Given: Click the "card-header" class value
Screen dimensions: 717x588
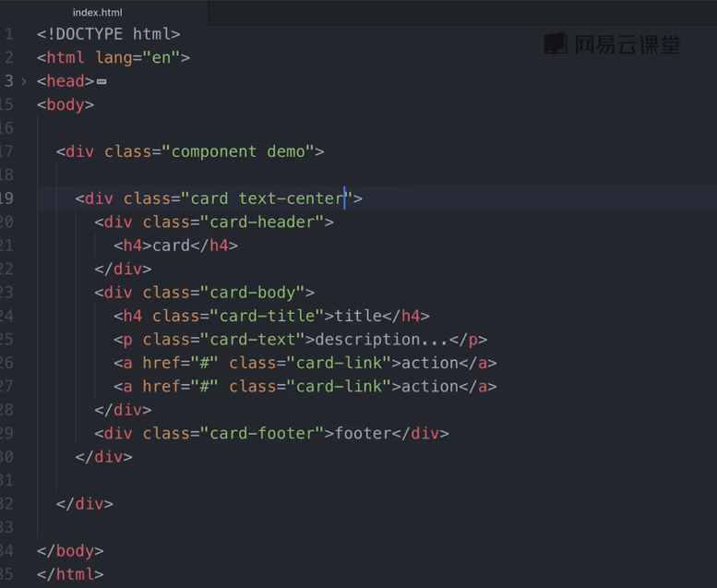Looking at the screenshot, I should coord(262,222).
